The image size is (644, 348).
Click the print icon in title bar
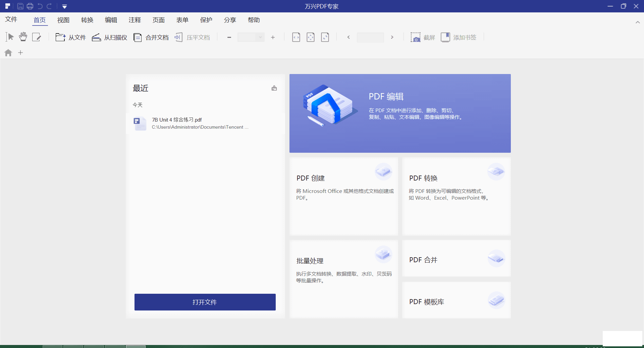pyautogui.click(x=30, y=6)
